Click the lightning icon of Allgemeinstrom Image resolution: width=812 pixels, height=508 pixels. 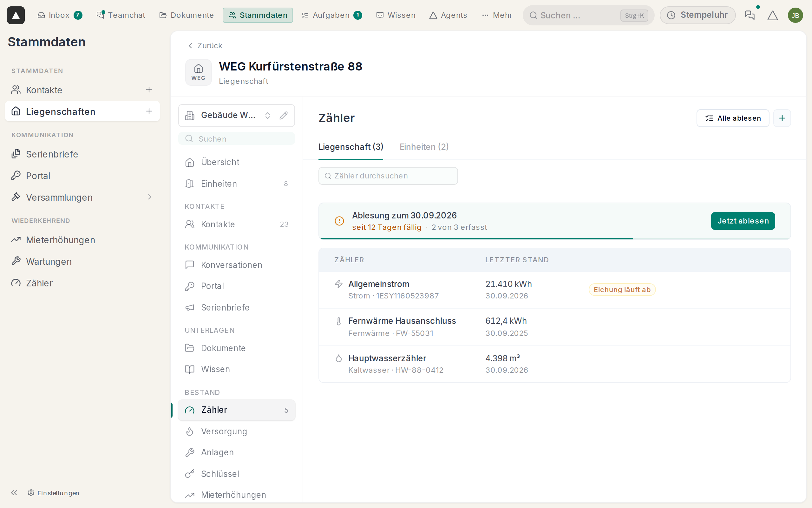coord(338,284)
